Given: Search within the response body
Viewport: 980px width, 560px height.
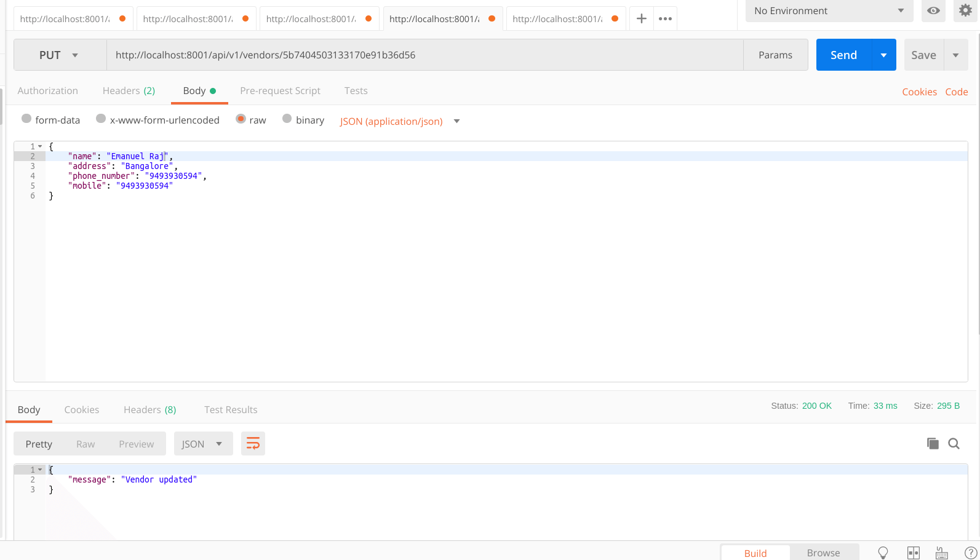Looking at the screenshot, I should (x=954, y=443).
